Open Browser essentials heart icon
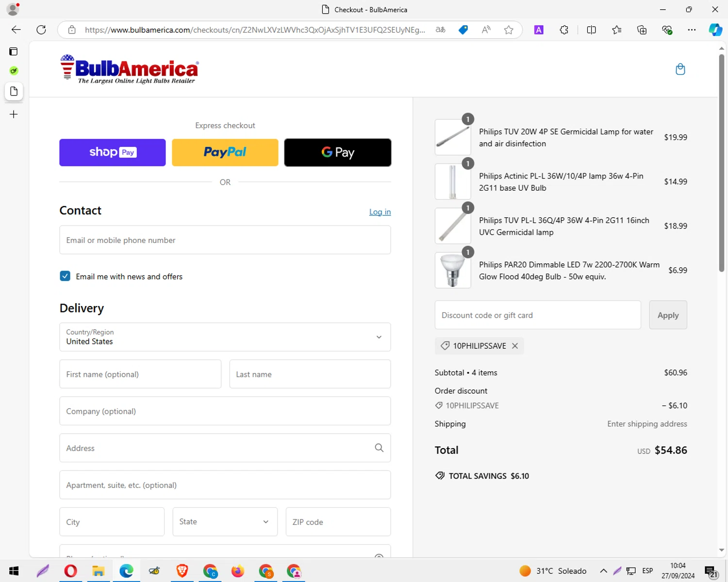The width and height of the screenshot is (728, 582). point(667,30)
